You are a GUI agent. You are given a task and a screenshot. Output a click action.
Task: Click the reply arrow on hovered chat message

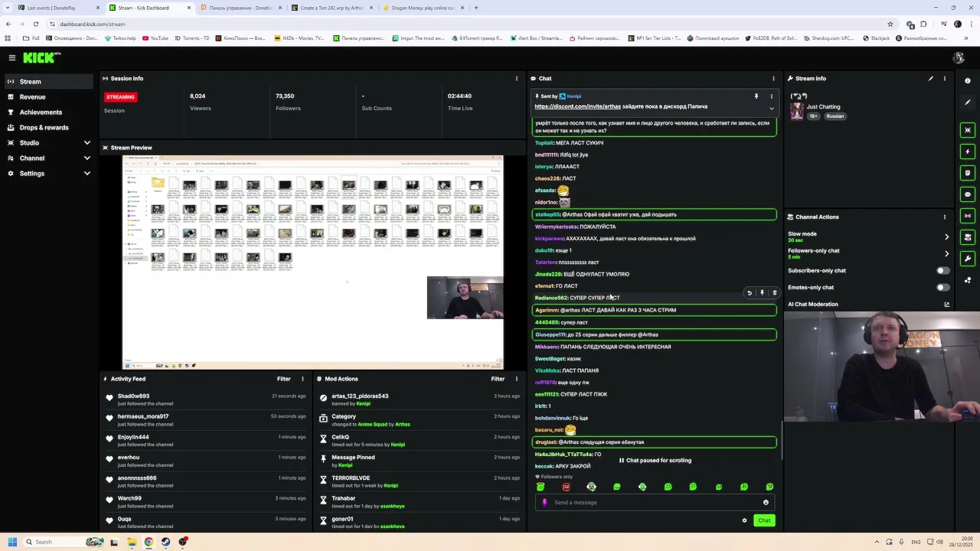tap(750, 293)
